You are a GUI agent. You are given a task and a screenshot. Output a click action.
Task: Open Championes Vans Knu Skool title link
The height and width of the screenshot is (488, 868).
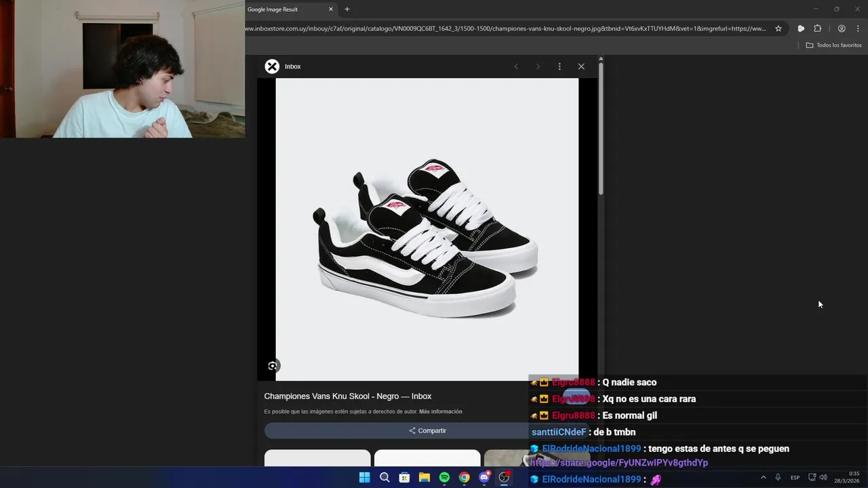tap(348, 396)
